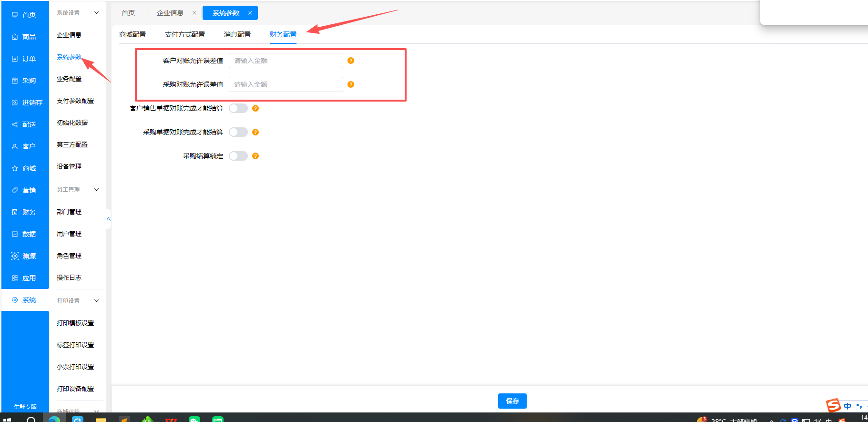The width and height of the screenshot is (868, 422).
Task: Toggle 客户销售单据对账完成才能结算 switch
Action: [x=238, y=108]
